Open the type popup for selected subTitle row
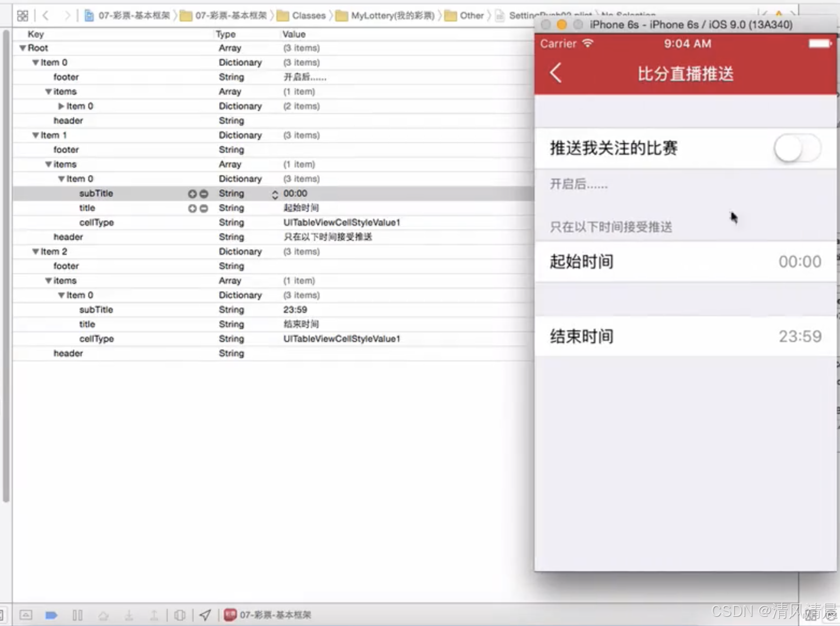Viewport: 840px width, 626px height. pos(275,194)
